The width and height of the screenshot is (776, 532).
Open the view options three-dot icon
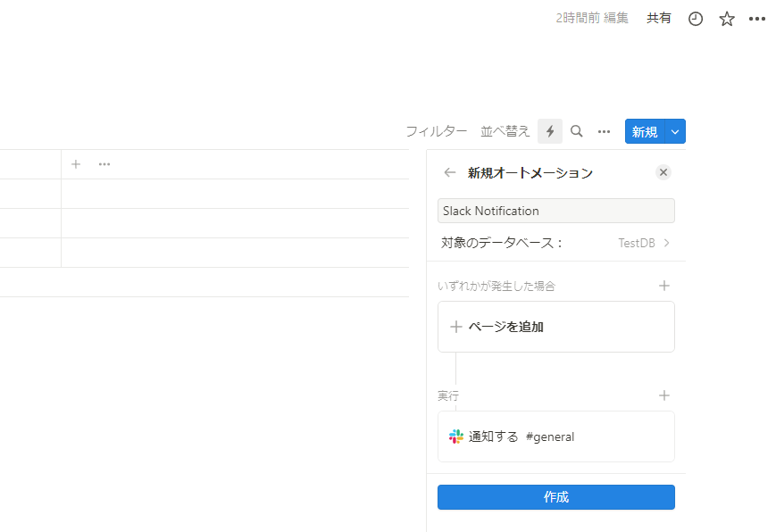pos(604,130)
